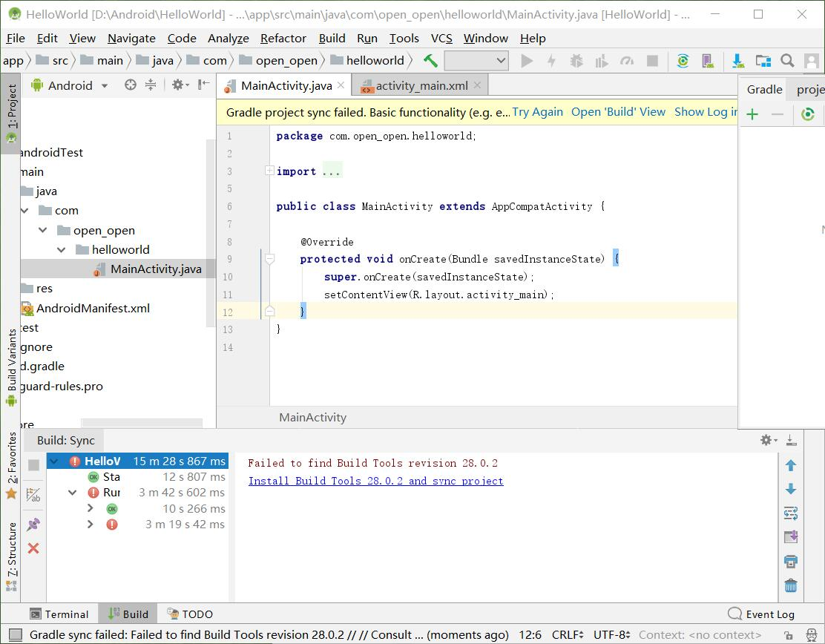Open the Terminal tool window tab
825x644 pixels.
pos(59,614)
